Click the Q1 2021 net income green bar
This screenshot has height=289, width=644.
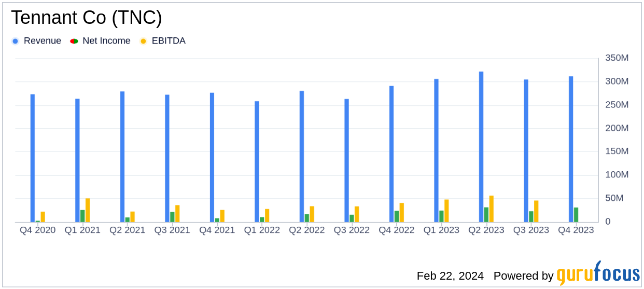click(82, 216)
